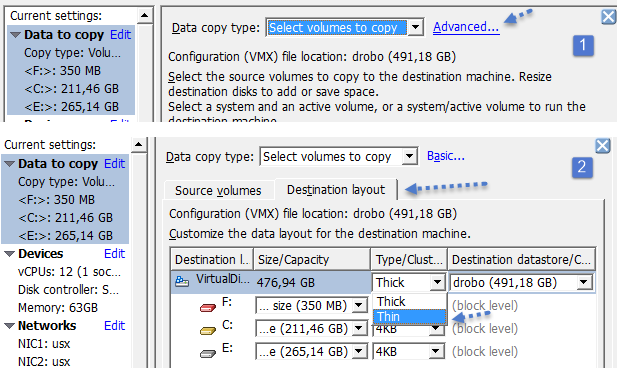Viewport: 617px width, 371px height.
Task: Open the F: size (350 MB) dropdown
Action: pos(358,305)
